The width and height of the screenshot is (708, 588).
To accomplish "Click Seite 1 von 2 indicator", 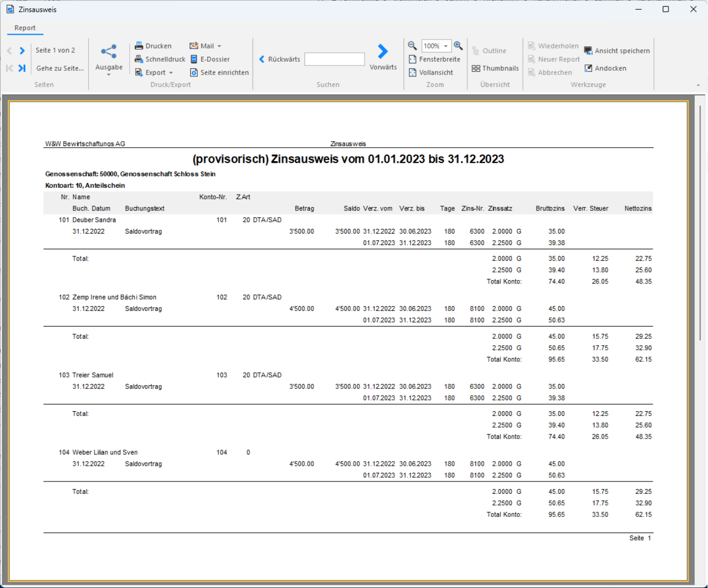I will coord(55,50).
